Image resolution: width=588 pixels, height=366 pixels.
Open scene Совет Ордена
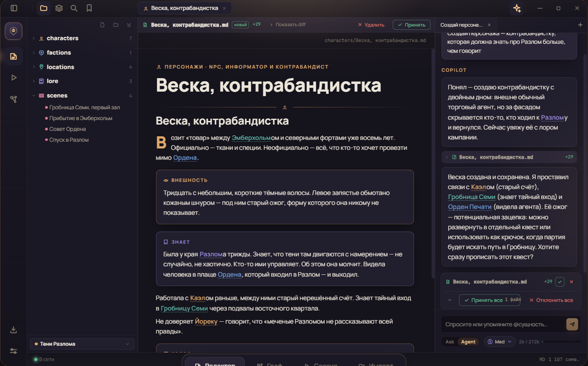[x=68, y=129]
